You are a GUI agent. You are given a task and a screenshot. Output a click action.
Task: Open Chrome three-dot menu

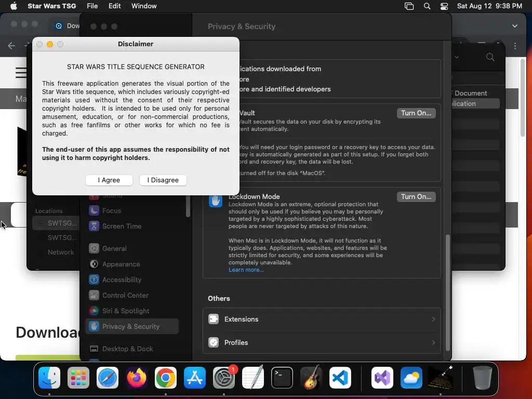515,46
